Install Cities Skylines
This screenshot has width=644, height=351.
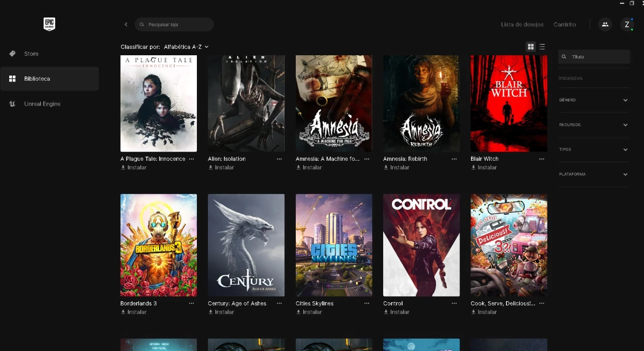coord(309,312)
